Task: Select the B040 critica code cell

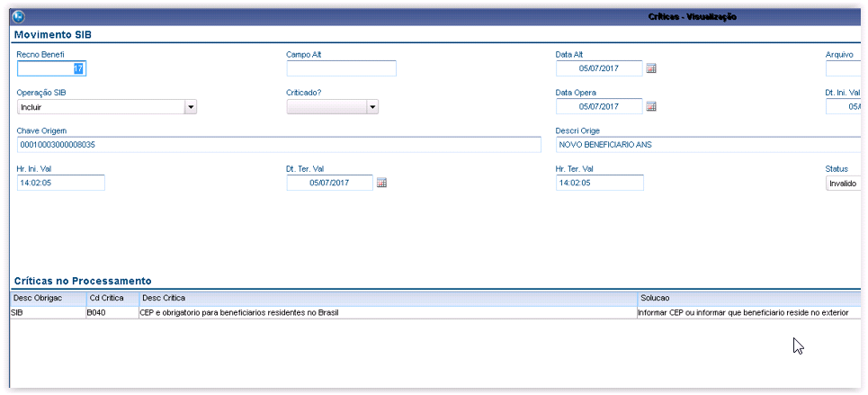Action: pos(112,313)
